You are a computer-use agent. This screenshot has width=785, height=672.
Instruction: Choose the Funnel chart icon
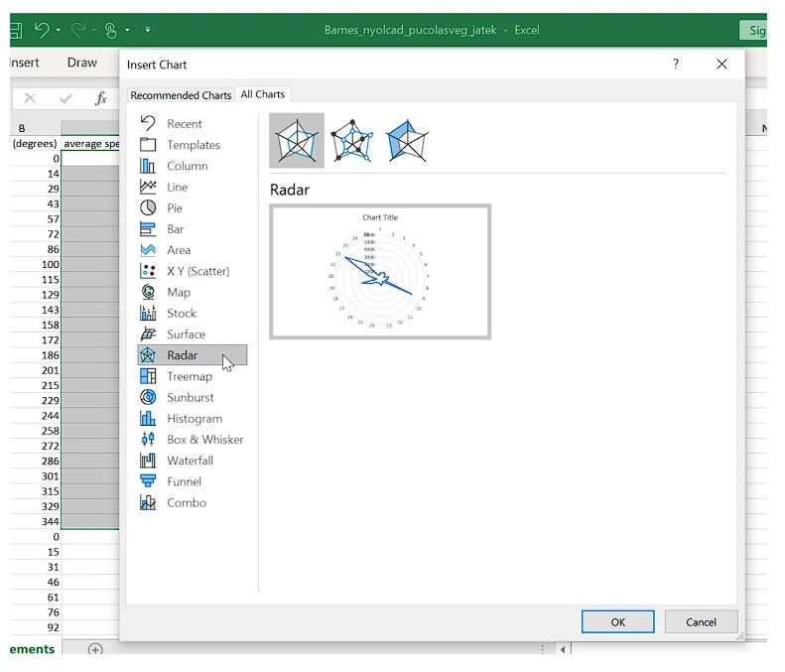[x=148, y=481]
